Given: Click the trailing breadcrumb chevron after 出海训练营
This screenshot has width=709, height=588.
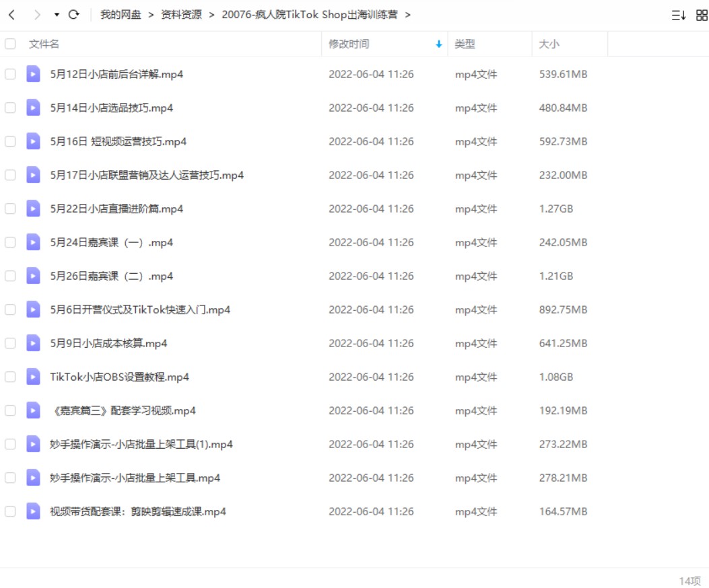Looking at the screenshot, I should [408, 15].
